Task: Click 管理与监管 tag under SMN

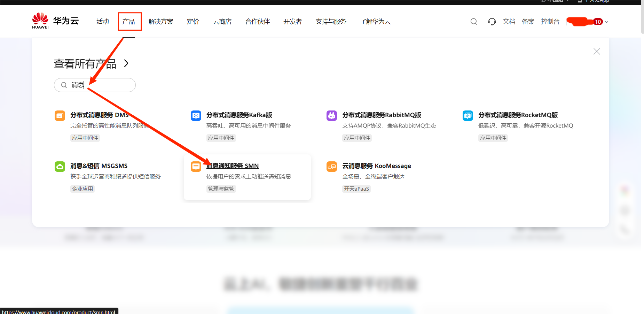Action: 221,189
